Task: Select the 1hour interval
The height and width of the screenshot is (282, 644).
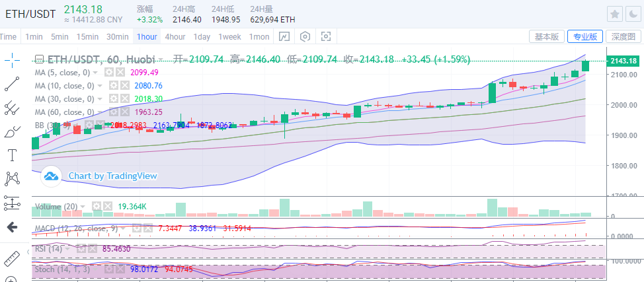Action: (147, 36)
